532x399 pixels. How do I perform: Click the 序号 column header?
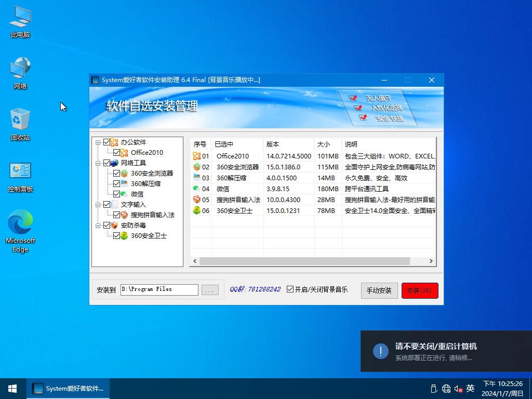201,144
